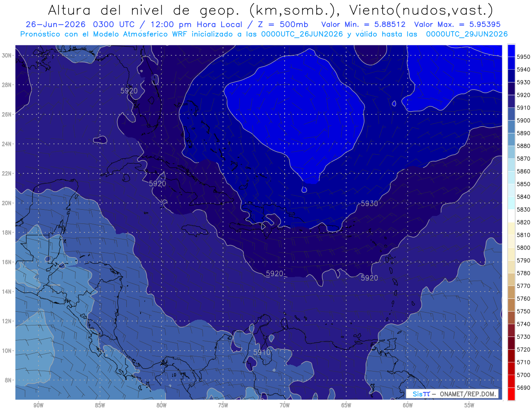Select the 55W longitude axis label
Viewport: 532px width, 411px height.
point(469,405)
